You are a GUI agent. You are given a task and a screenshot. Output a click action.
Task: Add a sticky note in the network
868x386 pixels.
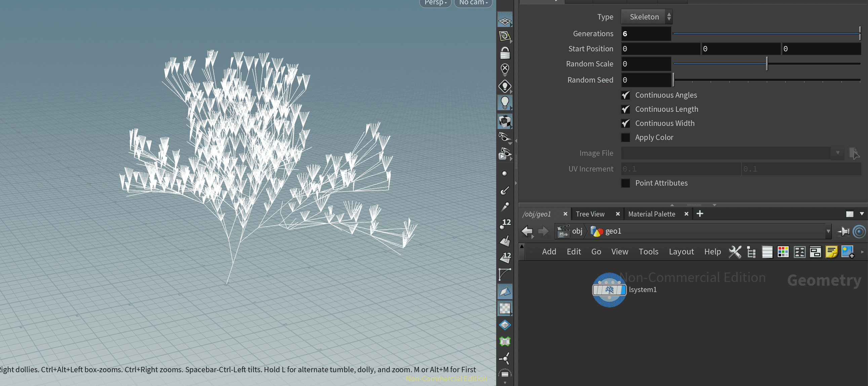coord(831,252)
